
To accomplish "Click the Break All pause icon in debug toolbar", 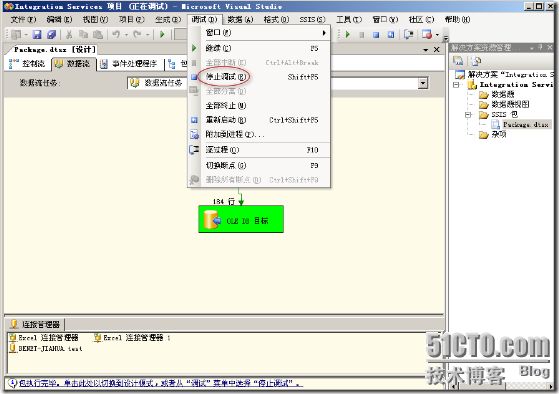I will click(x=361, y=35).
